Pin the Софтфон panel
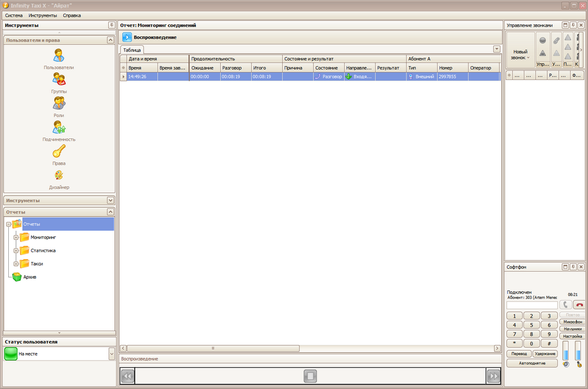Image resolution: width=588 pixels, height=389 pixels. [573, 267]
